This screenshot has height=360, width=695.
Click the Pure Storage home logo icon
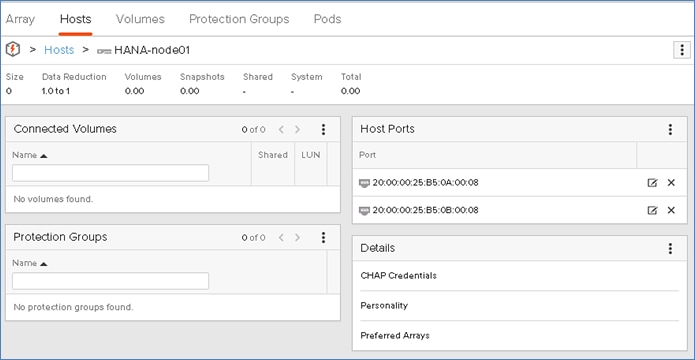pos(13,50)
